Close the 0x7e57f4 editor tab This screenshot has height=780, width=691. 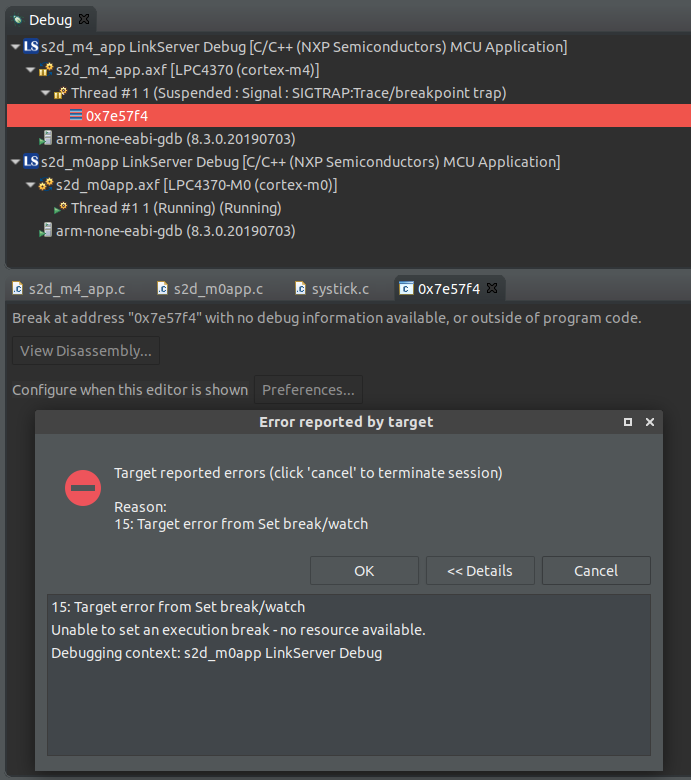tap(492, 288)
